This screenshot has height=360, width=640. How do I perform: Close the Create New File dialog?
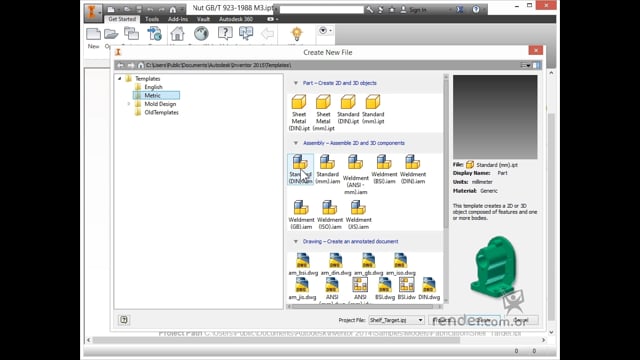click(x=536, y=50)
